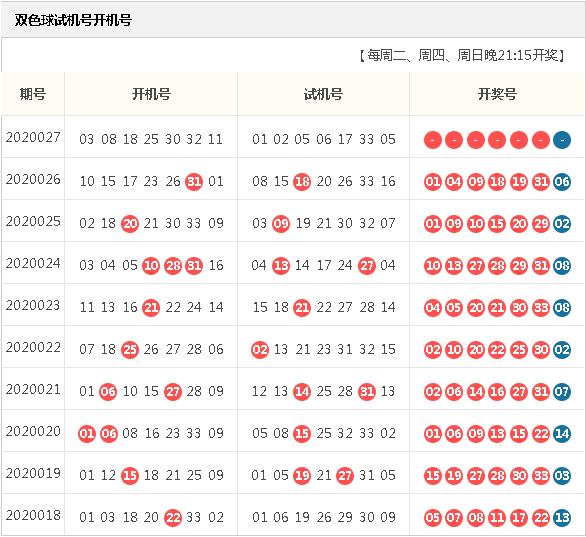This screenshot has width=586, height=537.
Task: Click highlighted 13 in 试机号 of 2020024
Action: click(281, 266)
